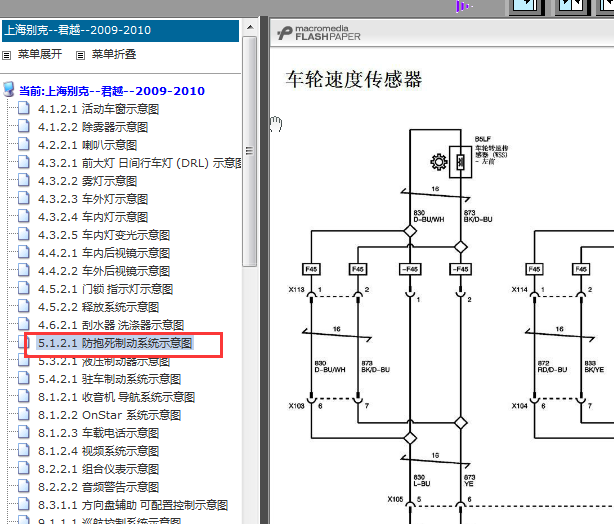The height and width of the screenshot is (524, 614).
Task: Click page icon for 4.4.2.1 车内后视镜示意图
Action: click(23, 252)
